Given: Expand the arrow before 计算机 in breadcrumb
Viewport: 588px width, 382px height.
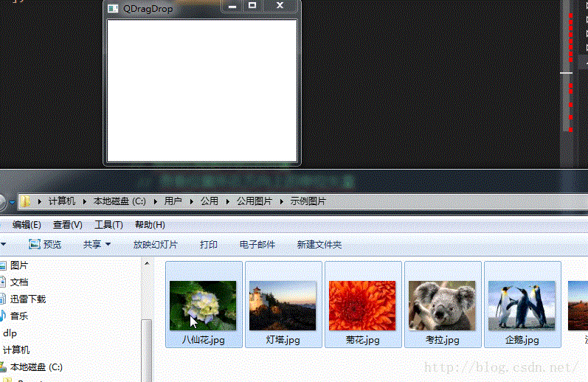Looking at the screenshot, I should [x=39, y=201].
